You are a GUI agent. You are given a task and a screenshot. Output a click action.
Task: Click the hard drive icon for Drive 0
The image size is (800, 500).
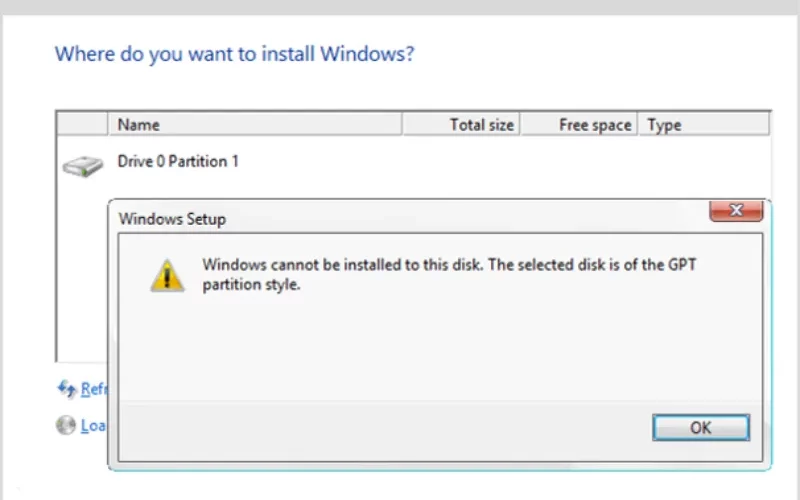82,166
